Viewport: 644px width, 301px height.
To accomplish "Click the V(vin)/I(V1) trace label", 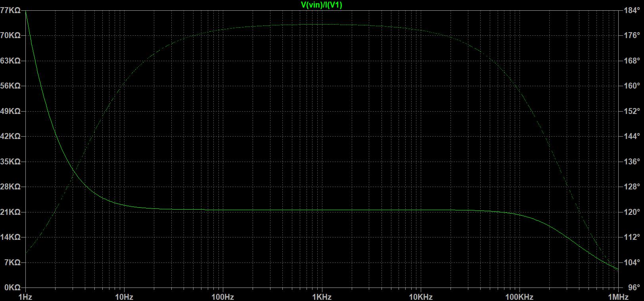I will point(322,5).
